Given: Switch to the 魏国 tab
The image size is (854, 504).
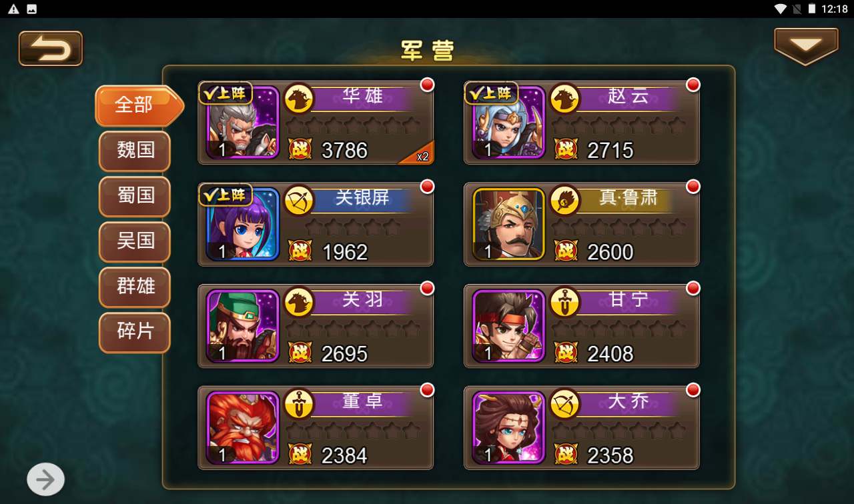Looking at the screenshot, I should point(135,151).
